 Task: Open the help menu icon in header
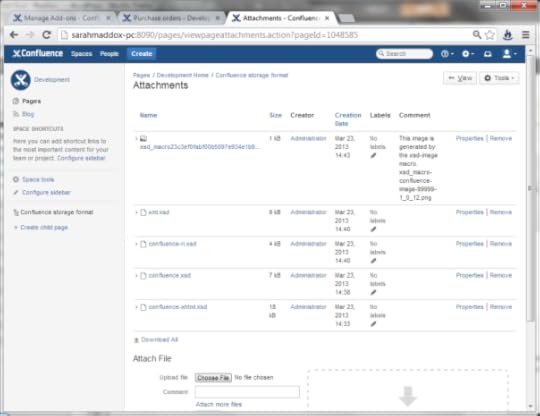click(x=447, y=54)
